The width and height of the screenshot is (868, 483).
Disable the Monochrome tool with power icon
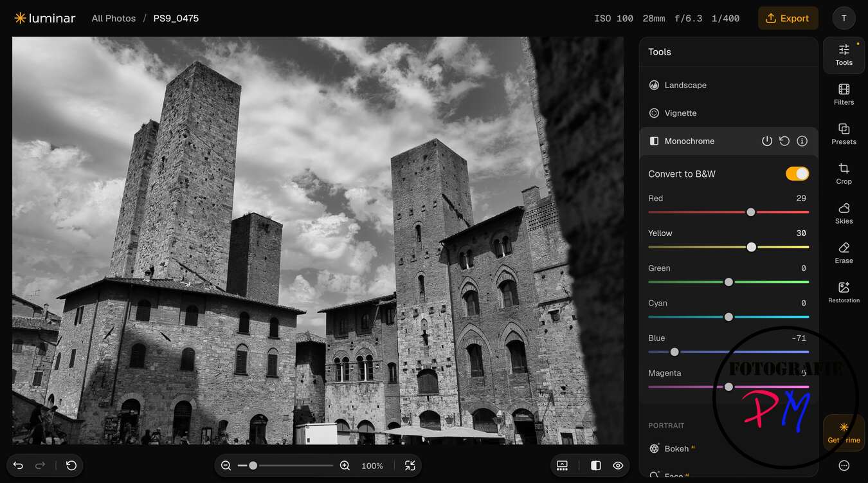pyautogui.click(x=767, y=141)
